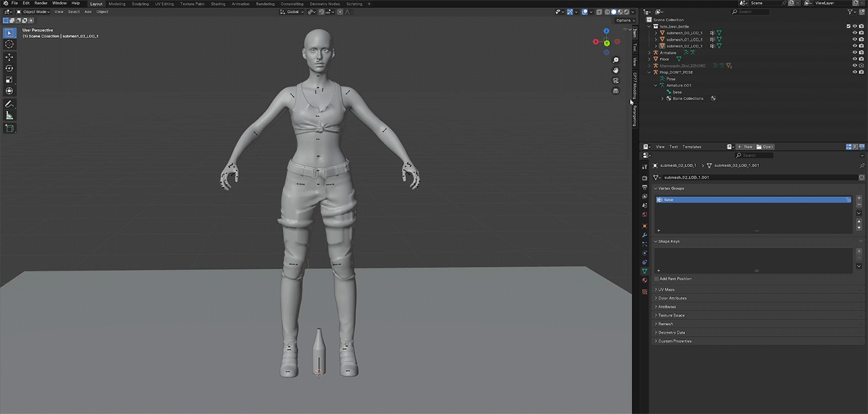Enable the Add Rest Position checkbox
The height and width of the screenshot is (414, 868).
click(x=656, y=279)
